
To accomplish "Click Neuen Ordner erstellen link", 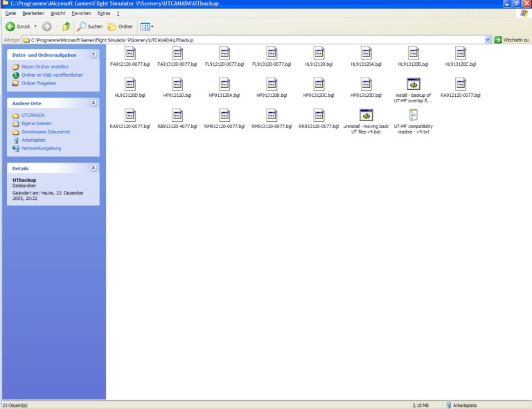I will (45, 66).
